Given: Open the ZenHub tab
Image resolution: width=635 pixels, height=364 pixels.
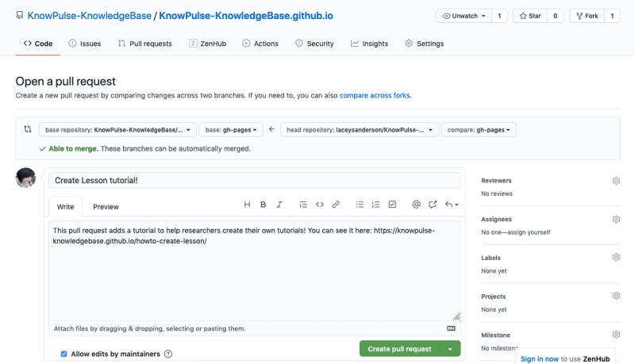Looking at the screenshot, I should click(x=207, y=44).
